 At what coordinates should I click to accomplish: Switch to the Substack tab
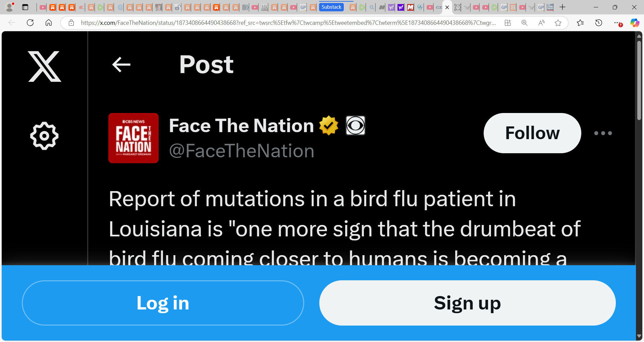pos(331,7)
